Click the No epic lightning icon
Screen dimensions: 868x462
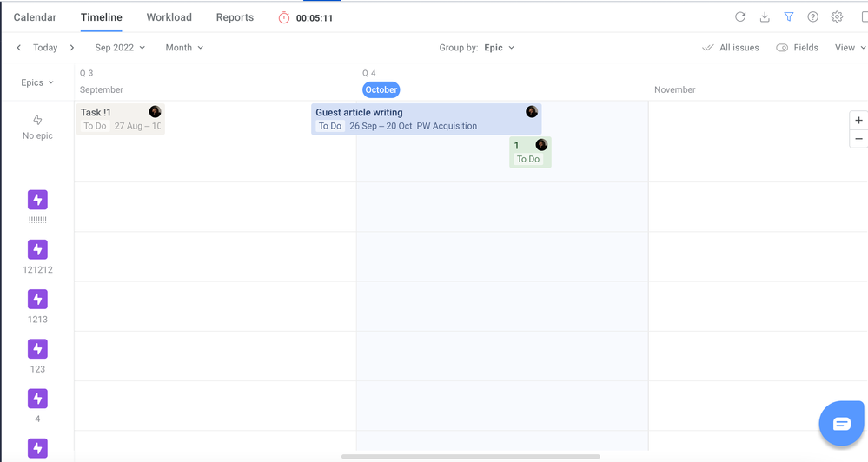[x=37, y=120]
